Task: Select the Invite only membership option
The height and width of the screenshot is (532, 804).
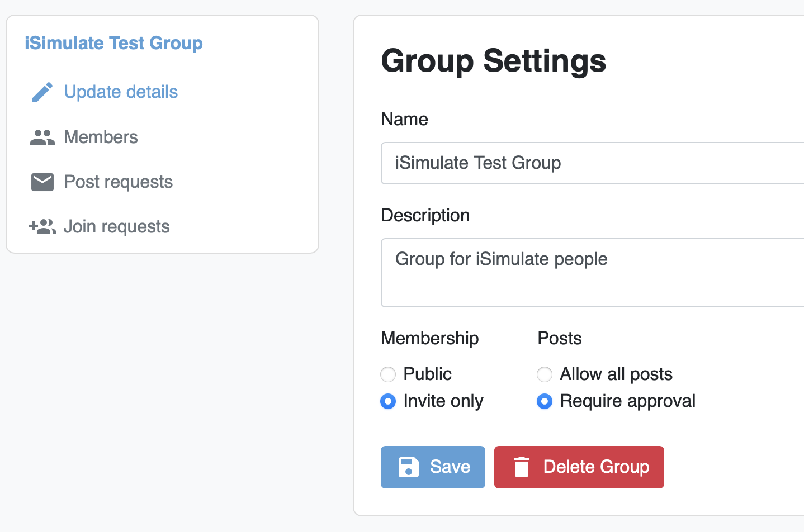Action: [388, 401]
